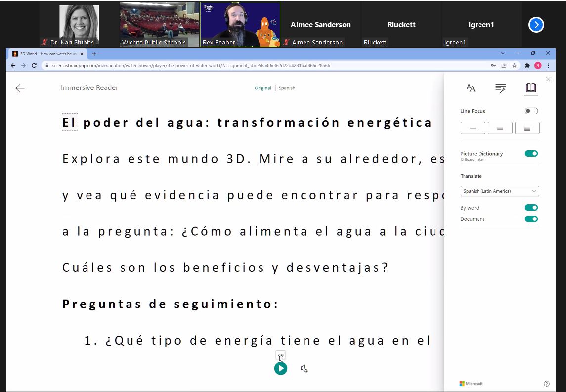Click the word 'El' in title
Image resolution: width=566 pixels, height=392 pixels.
click(70, 123)
